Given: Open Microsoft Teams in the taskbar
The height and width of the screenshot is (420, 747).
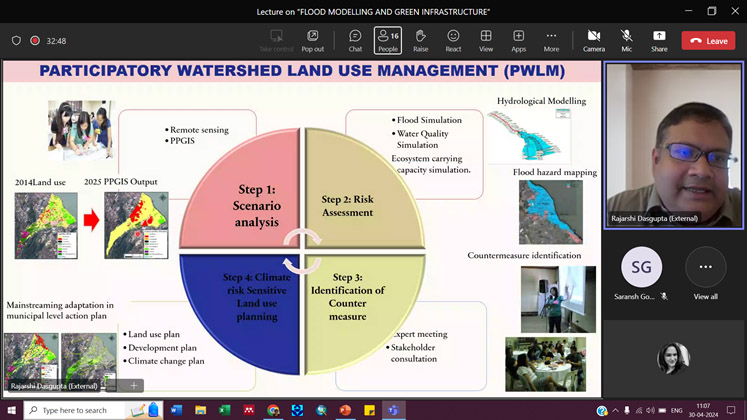Looking at the screenshot, I should click(393, 410).
